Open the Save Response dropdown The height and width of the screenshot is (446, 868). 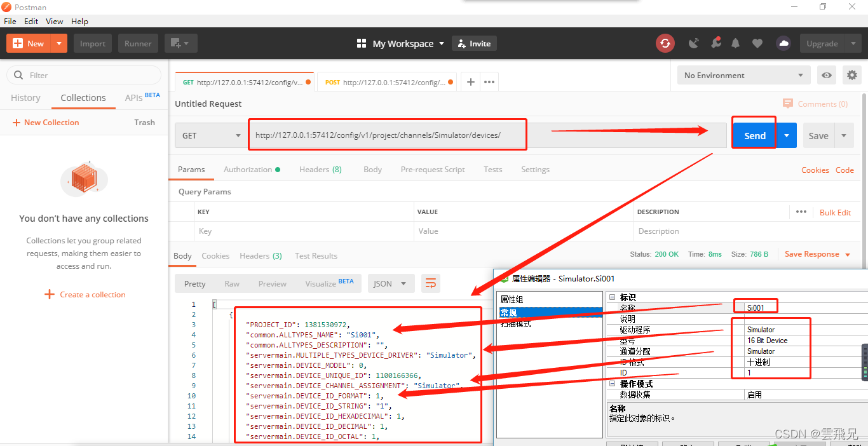click(817, 254)
